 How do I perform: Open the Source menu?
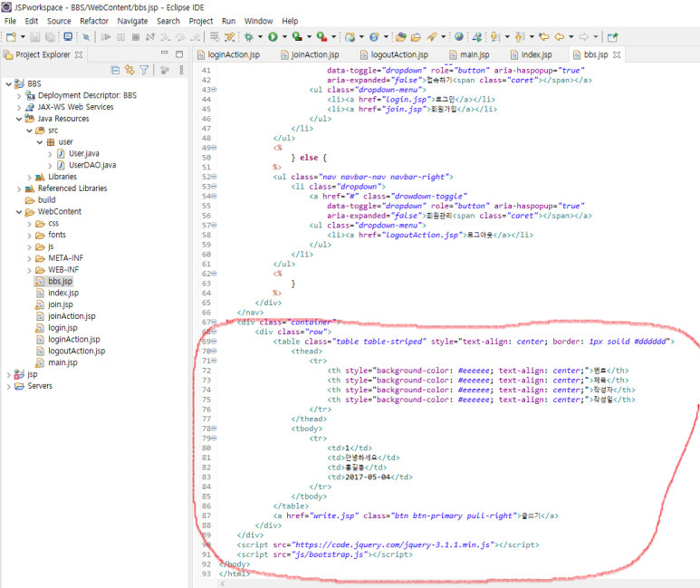pyautogui.click(x=59, y=21)
